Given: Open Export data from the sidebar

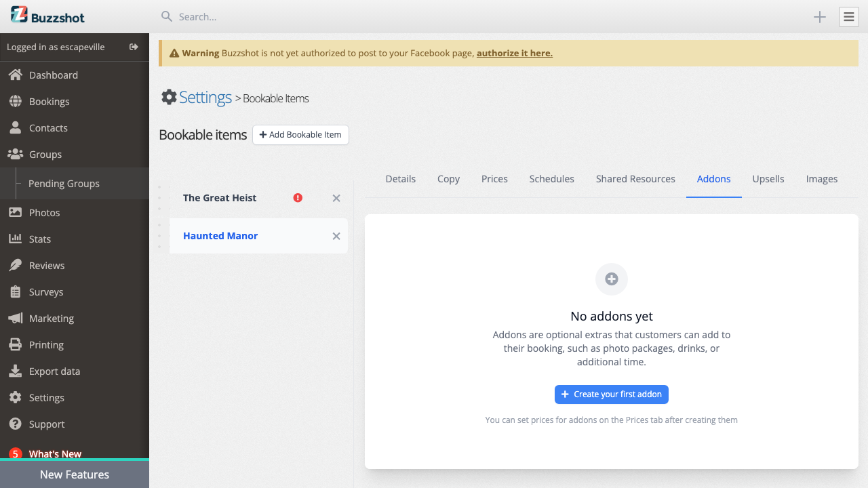Looking at the screenshot, I should click(53, 371).
